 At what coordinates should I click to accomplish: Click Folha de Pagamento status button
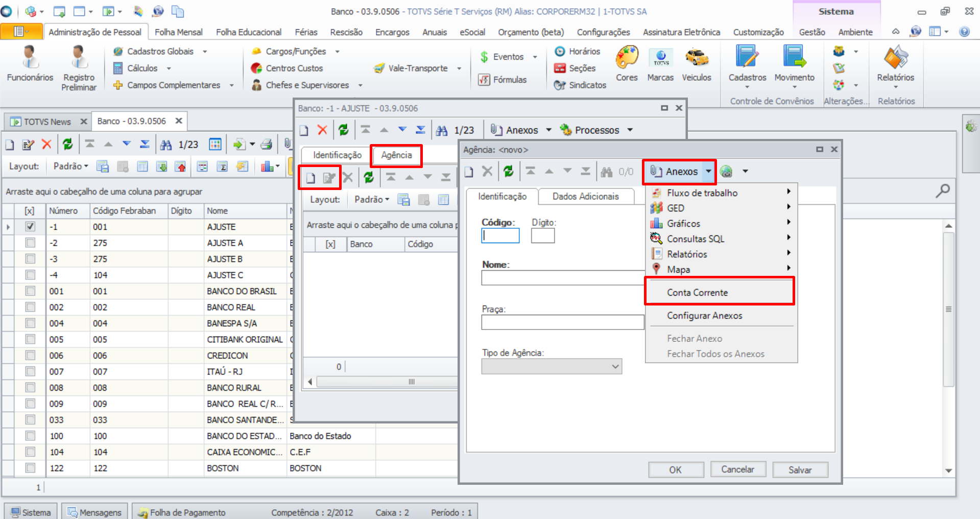click(x=181, y=512)
